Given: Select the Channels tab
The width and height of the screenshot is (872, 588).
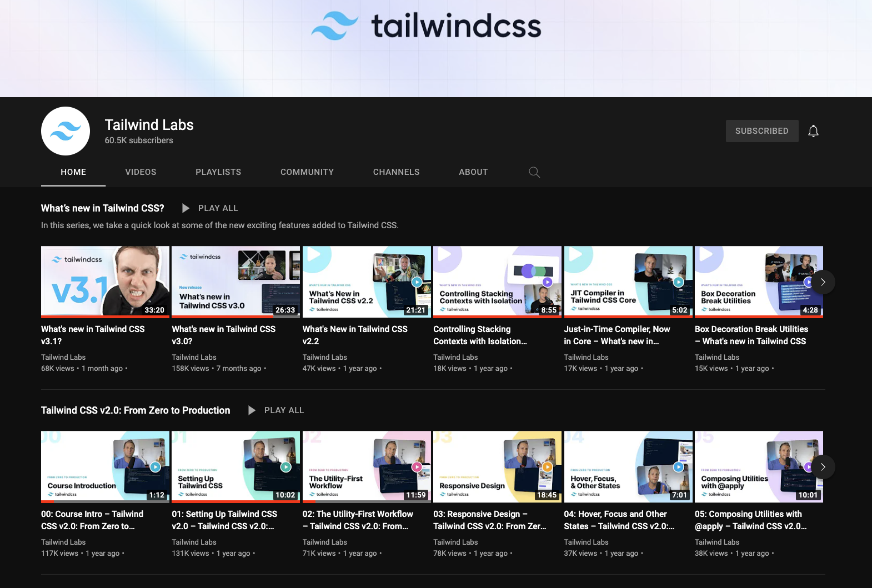Looking at the screenshot, I should (397, 172).
